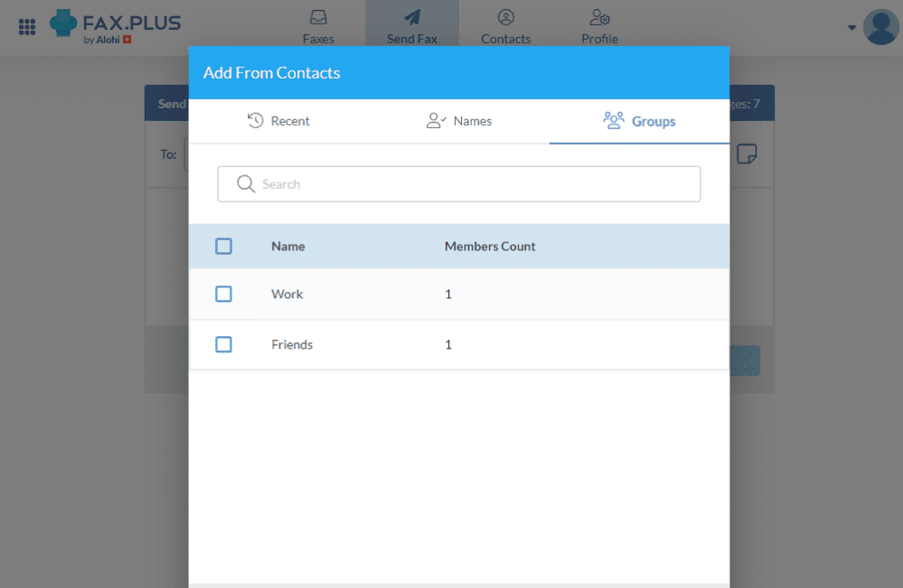903x588 pixels.
Task: Click the FAX.PLUS logo
Action: tap(115, 25)
